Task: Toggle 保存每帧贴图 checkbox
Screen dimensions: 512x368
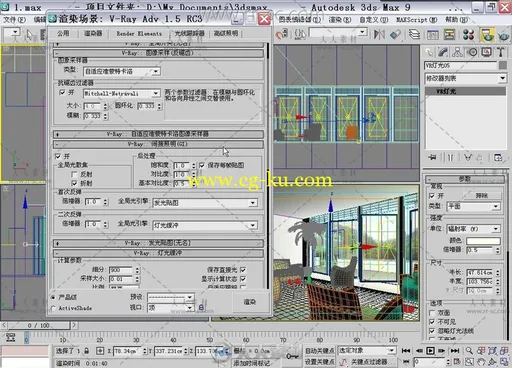Action: coord(202,165)
